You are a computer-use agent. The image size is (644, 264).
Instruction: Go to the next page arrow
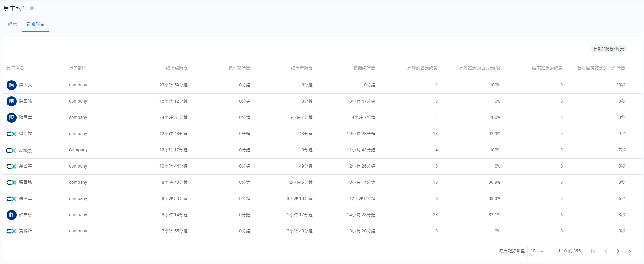tap(618, 251)
